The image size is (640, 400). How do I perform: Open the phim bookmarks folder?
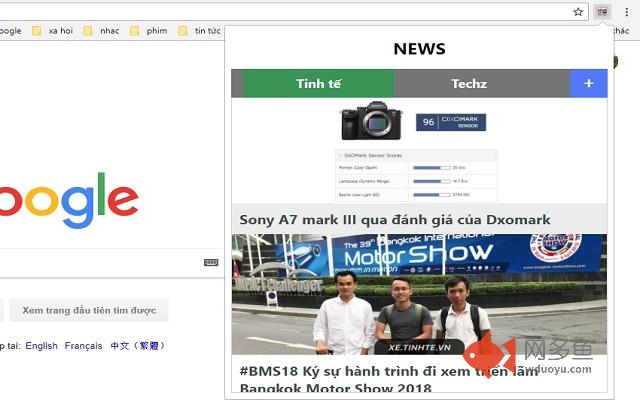(x=149, y=31)
